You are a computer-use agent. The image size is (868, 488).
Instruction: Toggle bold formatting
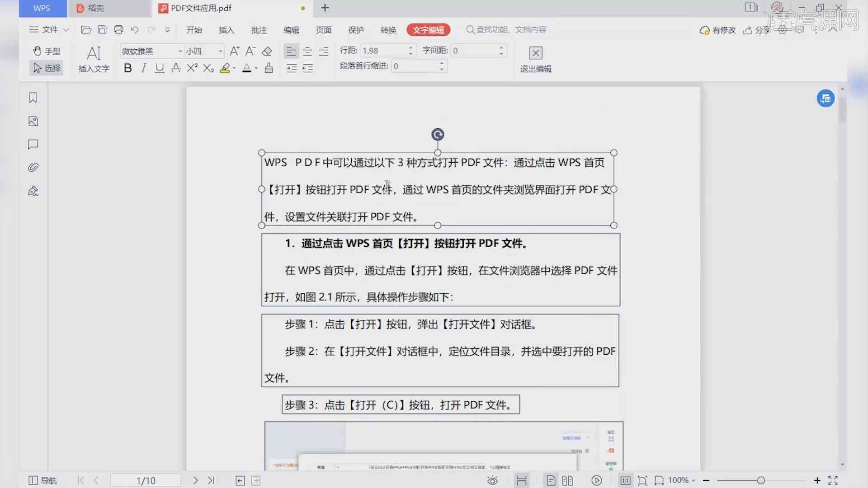coord(128,68)
